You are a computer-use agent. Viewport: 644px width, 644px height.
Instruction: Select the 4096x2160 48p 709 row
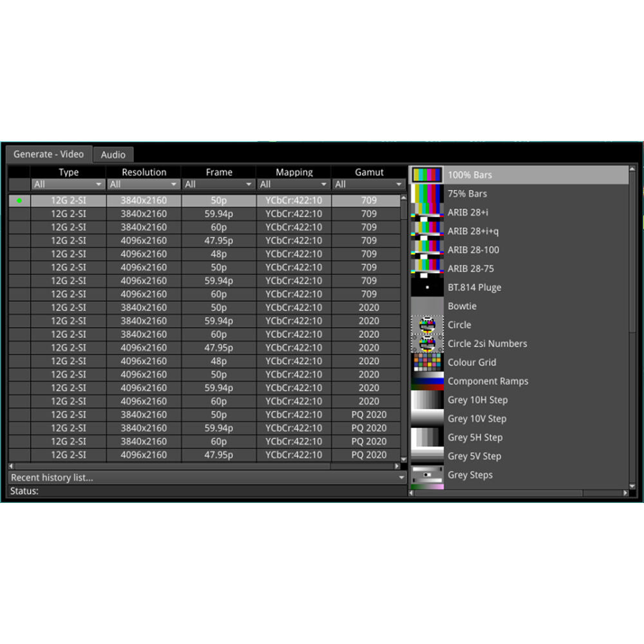[x=205, y=254]
